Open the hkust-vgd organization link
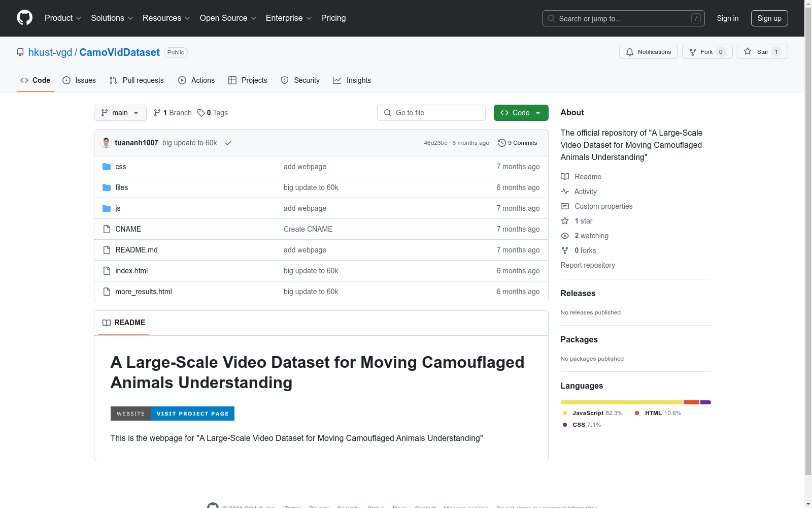 [x=50, y=52]
